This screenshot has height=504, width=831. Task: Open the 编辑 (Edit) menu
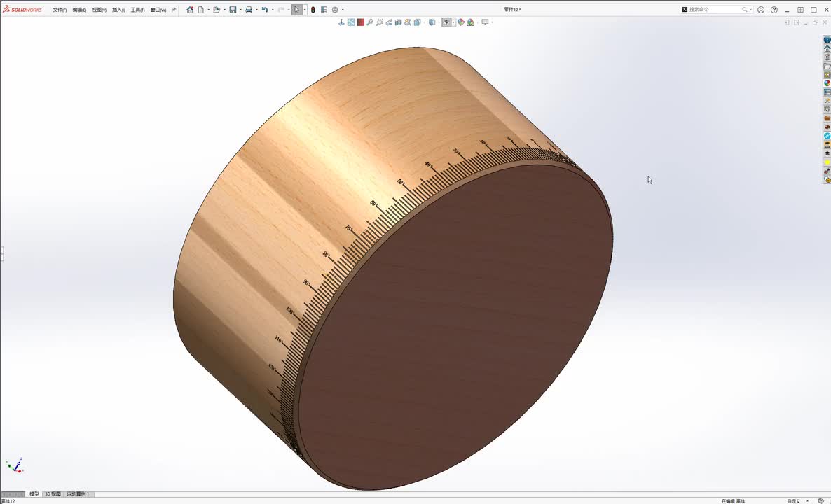[x=79, y=10]
